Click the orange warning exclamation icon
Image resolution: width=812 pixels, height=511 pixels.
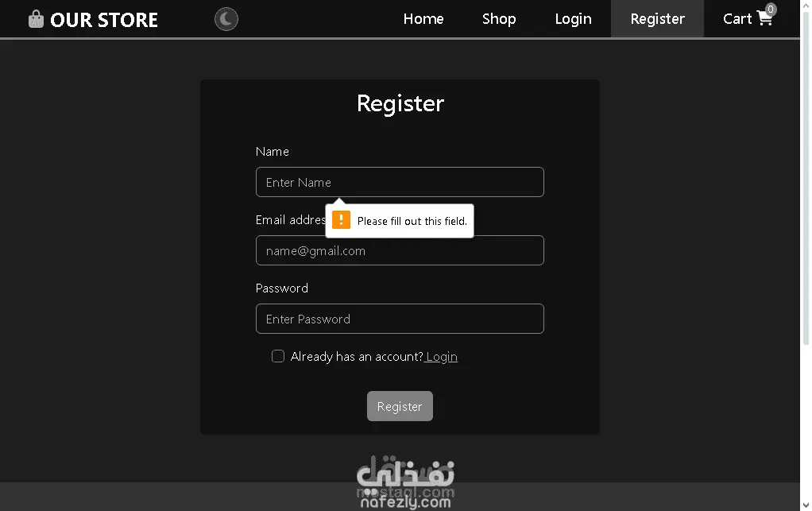342,219
